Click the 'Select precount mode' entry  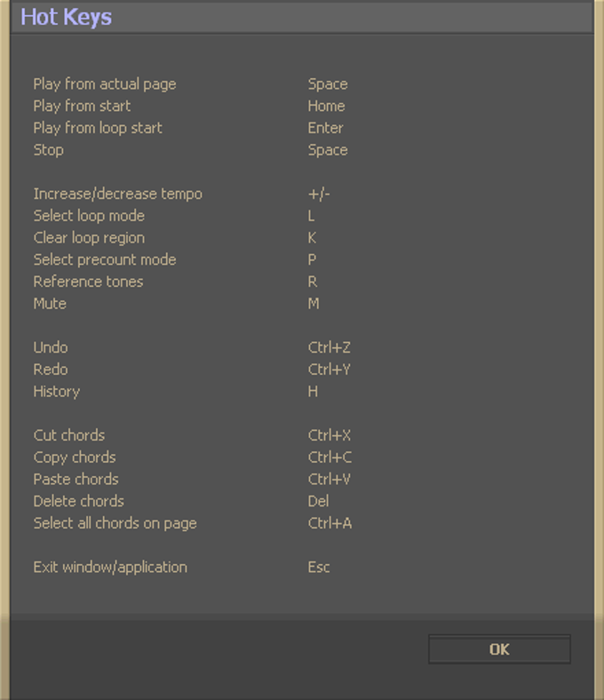click(x=105, y=259)
